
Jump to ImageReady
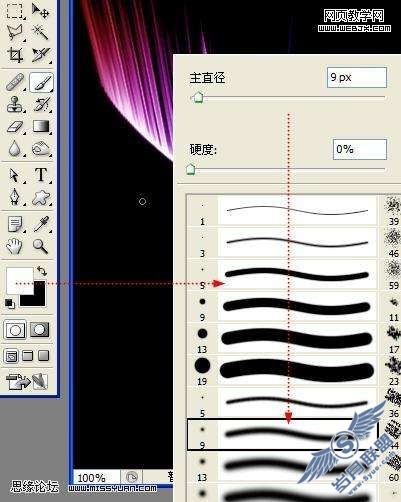[x=27, y=381]
